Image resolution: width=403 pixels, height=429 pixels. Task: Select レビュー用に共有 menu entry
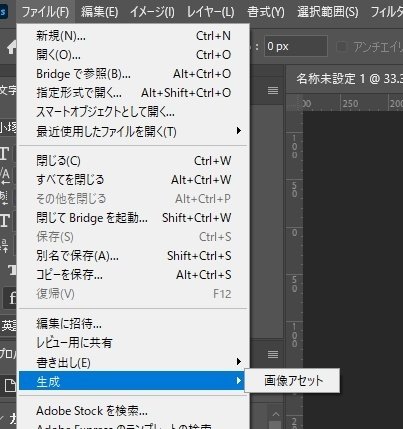(133, 343)
